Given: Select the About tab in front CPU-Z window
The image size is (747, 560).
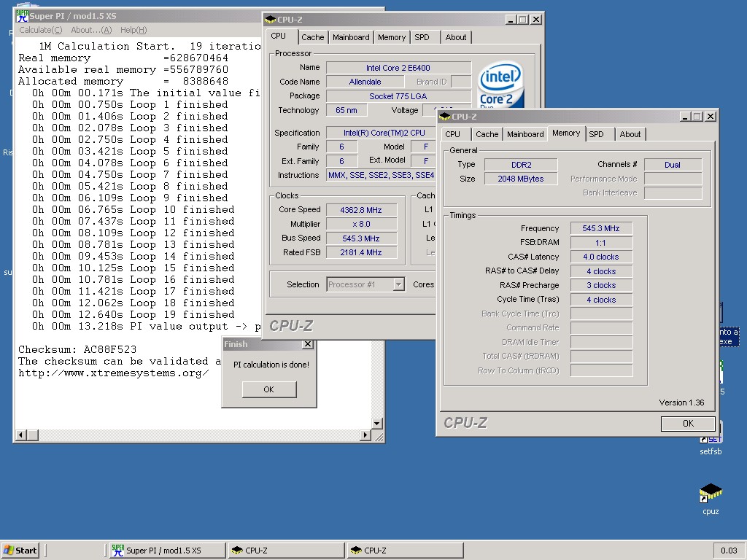Looking at the screenshot, I should 630,134.
